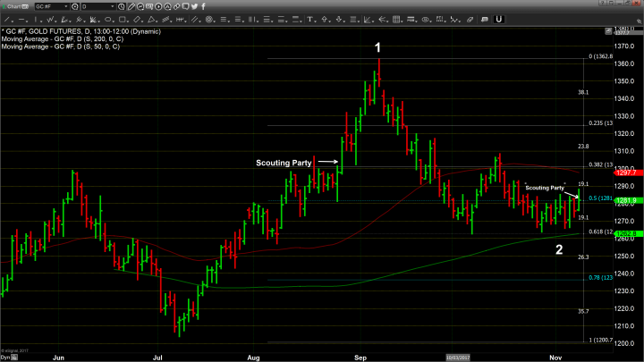Screen dimensions: 644x362
Task: Select the text annotation tool
Action: (x=311, y=19)
